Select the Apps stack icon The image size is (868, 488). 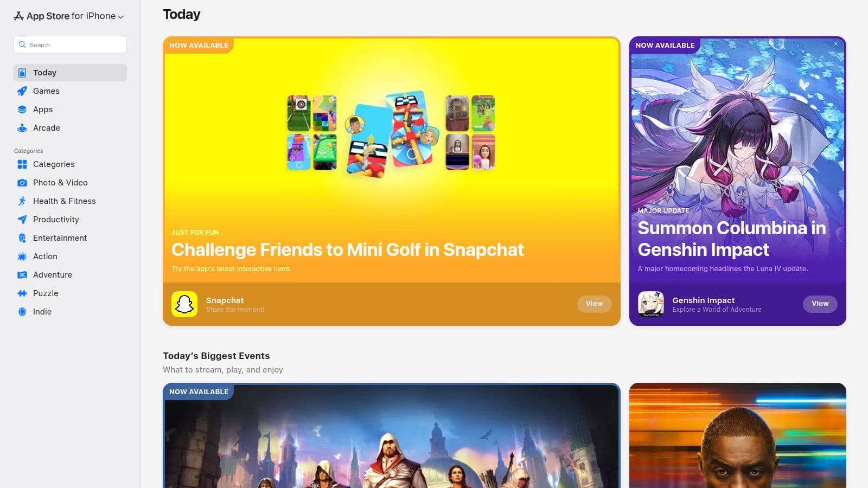(22, 110)
